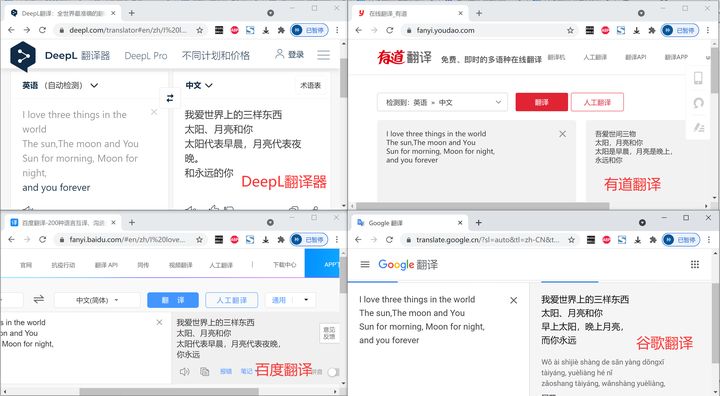Screen dimensions: 720x396
Task: Go back in Youdao browser window
Action: (359, 30)
